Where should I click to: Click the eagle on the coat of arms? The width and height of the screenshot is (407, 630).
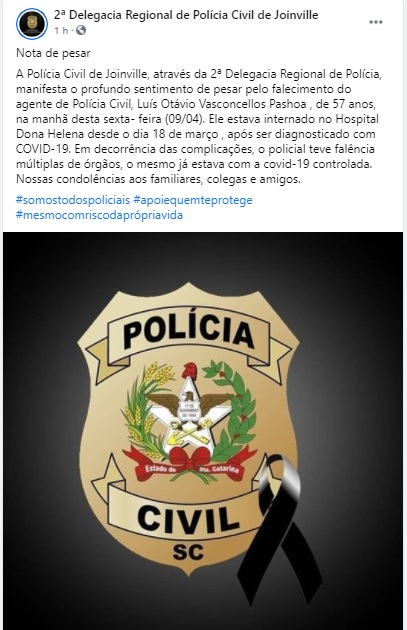pyautogui.click(x=189, y=404)
